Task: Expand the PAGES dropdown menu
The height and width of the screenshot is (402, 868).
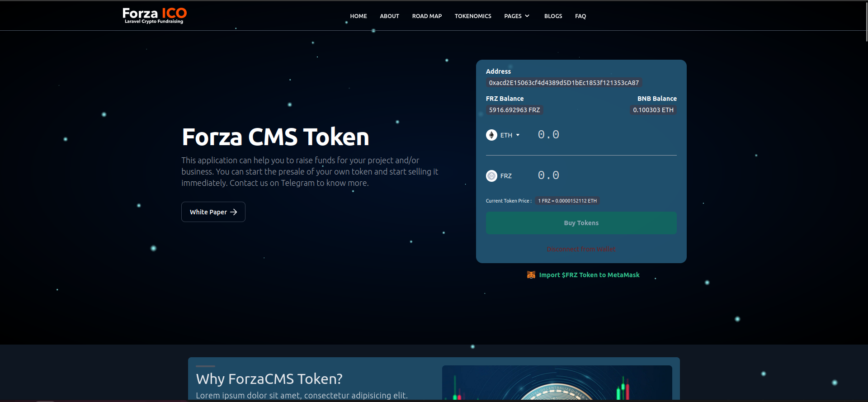Action: pos(517,16)
